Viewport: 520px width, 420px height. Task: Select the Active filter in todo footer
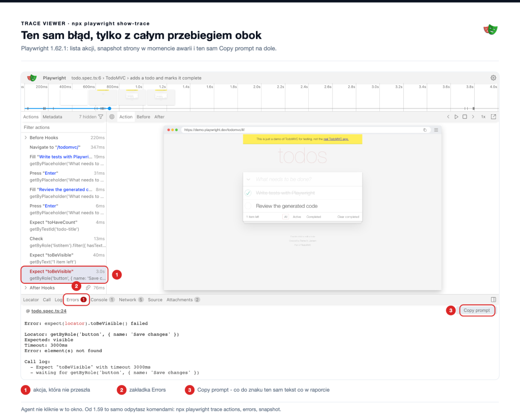(x=297, y=217)
